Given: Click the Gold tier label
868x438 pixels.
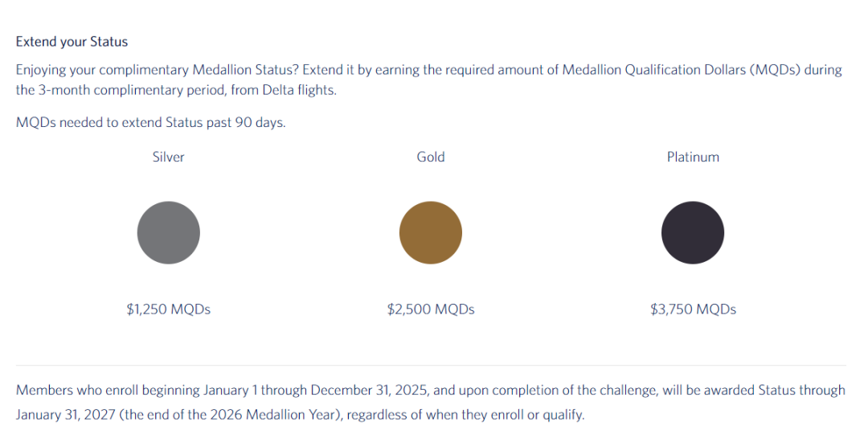Looking at the screenshot, I should point(431,158).
